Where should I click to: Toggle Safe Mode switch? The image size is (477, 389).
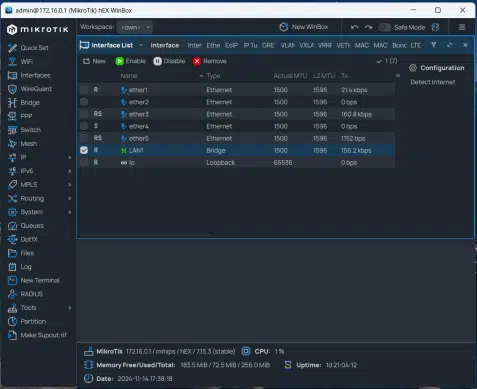(384, 27)
